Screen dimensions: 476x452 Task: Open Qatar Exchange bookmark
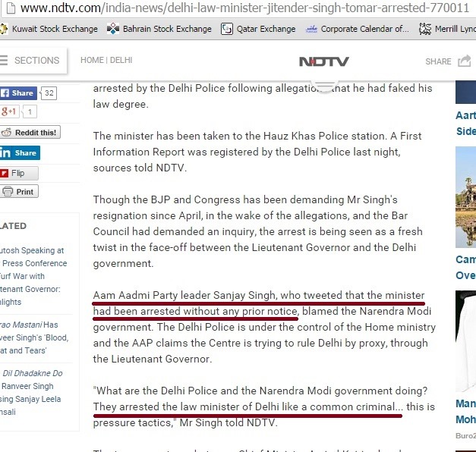[x=258, y=29]
